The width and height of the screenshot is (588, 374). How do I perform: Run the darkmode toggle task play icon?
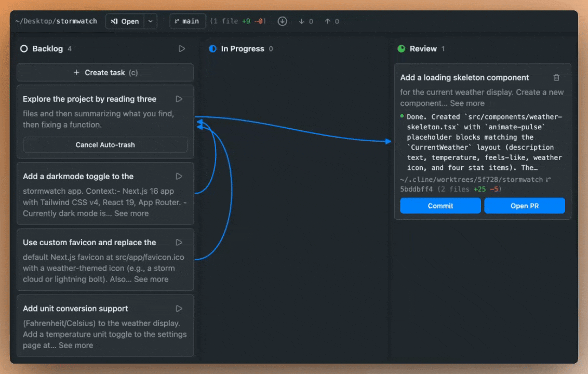(179, 176)
